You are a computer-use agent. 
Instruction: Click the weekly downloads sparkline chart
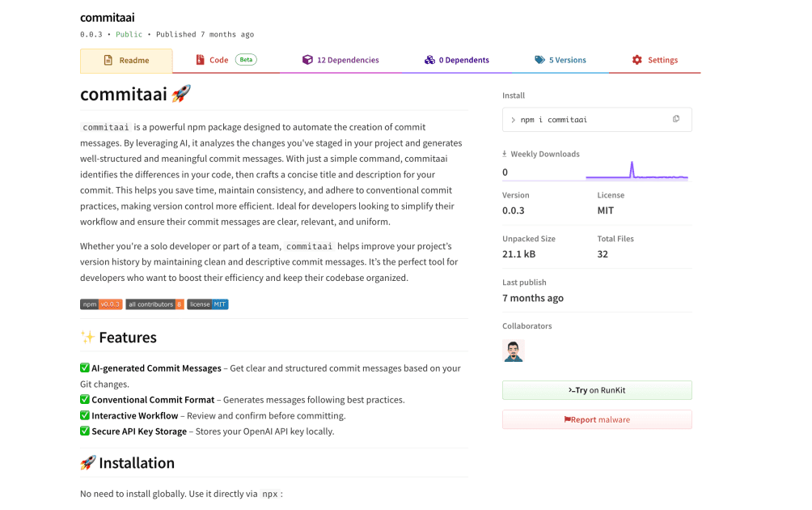636,171
